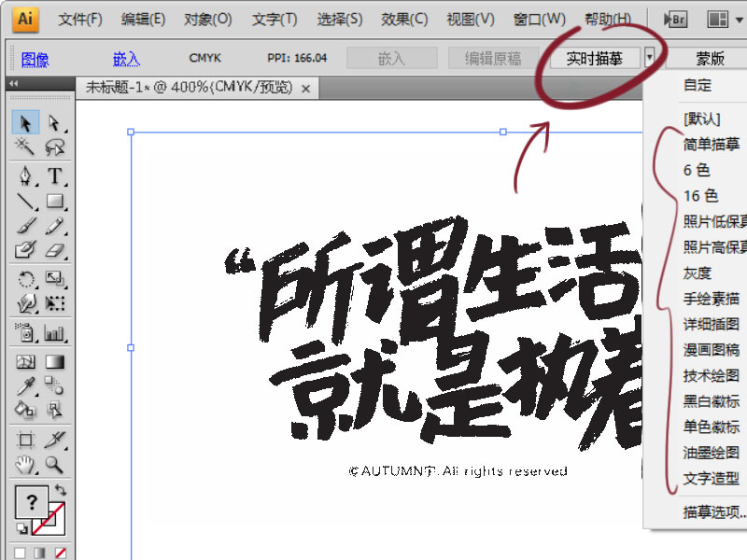Swap fill and stroke arrows

click(x=61, y=489)
